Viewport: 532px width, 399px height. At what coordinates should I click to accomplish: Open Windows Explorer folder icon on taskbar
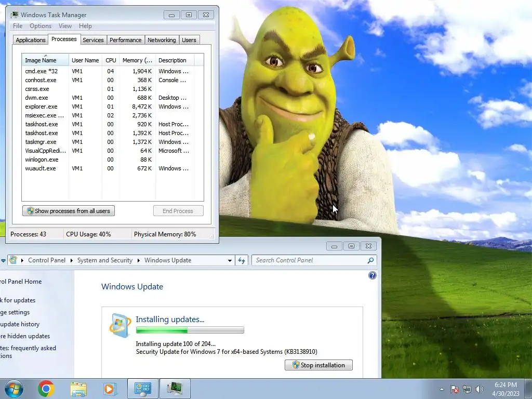78,389
